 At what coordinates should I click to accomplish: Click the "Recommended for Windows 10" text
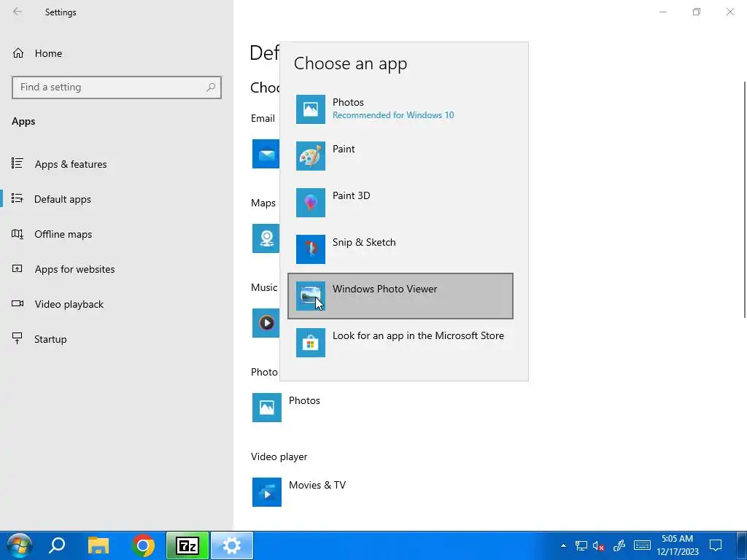[x=393, y=114]
